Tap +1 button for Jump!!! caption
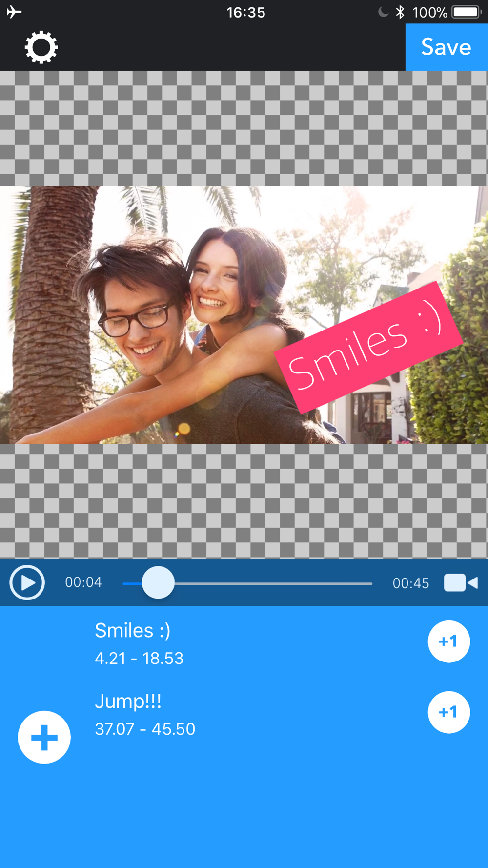 (449, 712)
